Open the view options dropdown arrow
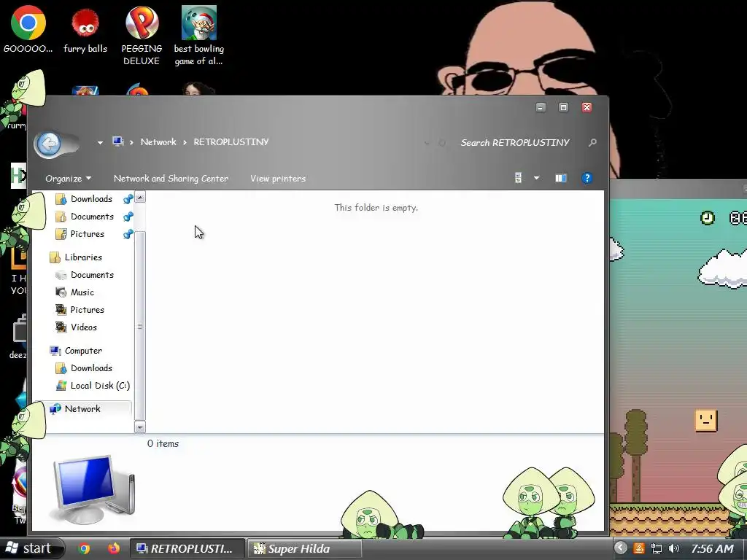747x560 pixels. pos(536,178)
